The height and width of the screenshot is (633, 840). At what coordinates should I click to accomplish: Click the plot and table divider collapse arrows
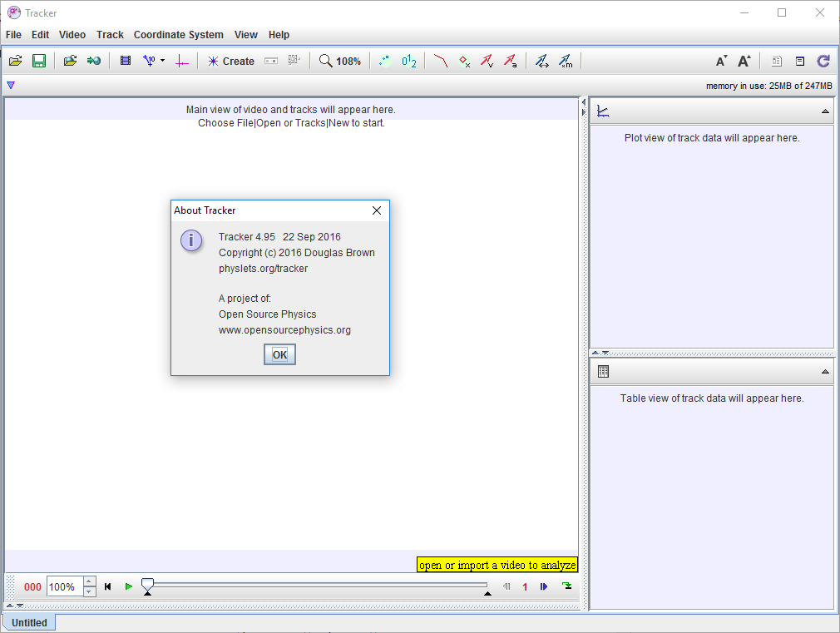(x=600, y=353)
